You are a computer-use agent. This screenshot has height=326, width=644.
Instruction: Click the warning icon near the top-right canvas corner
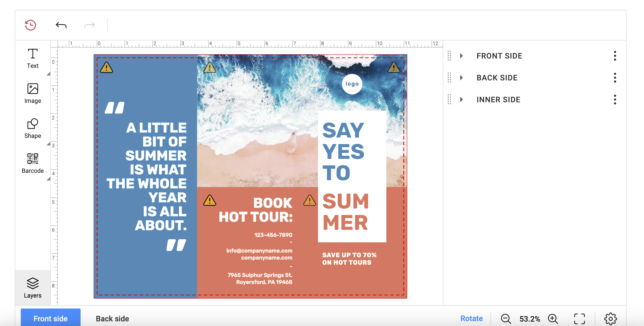pos(394,67)
